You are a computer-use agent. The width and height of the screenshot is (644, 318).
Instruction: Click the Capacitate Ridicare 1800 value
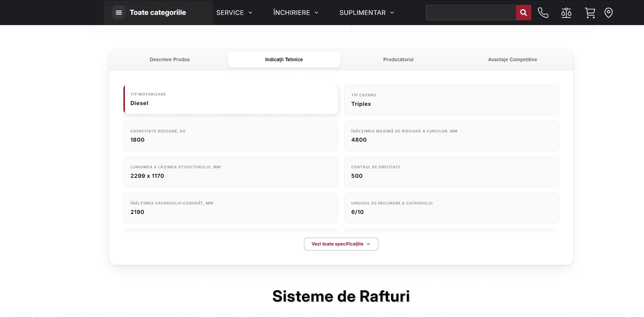coord(137,140)
